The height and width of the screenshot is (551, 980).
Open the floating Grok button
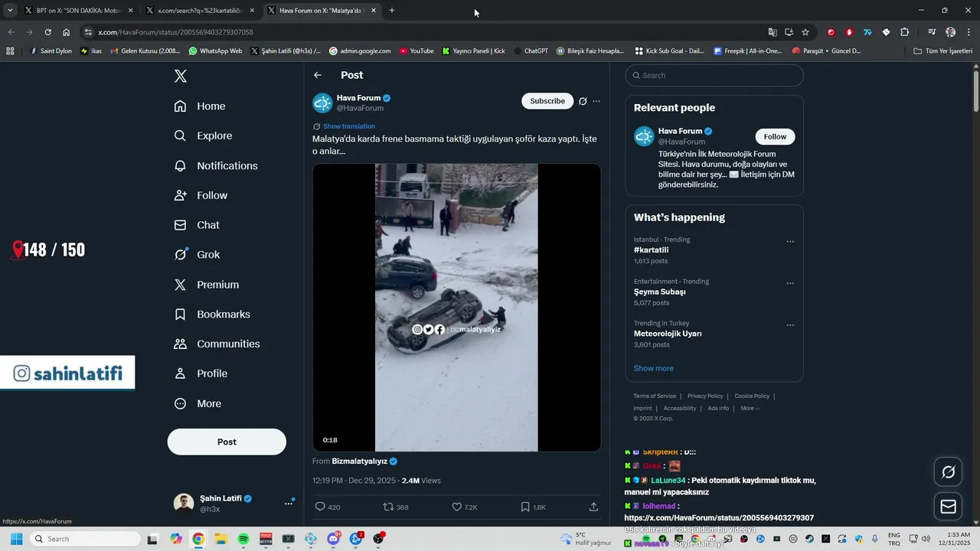(x=948, y=472)
